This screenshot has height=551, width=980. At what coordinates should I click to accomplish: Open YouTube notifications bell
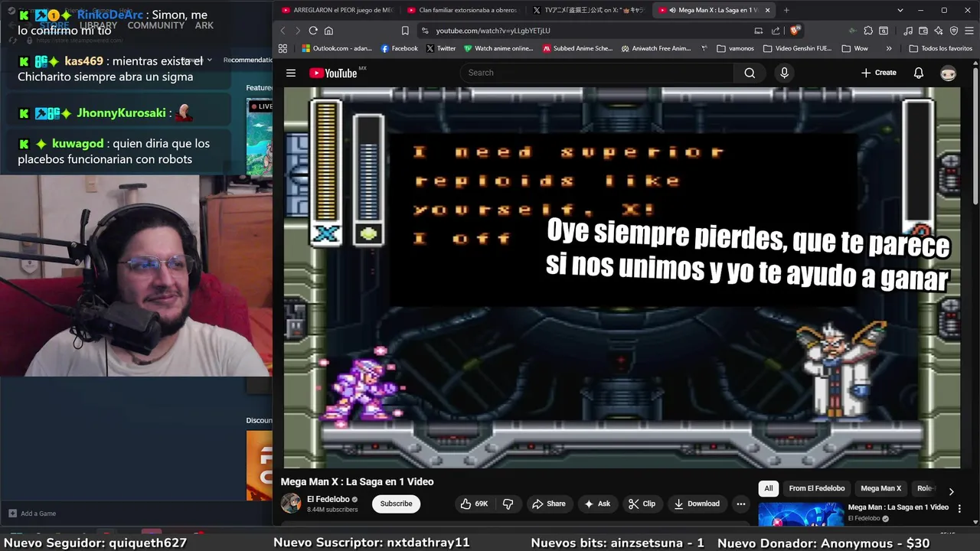(919, 73)
